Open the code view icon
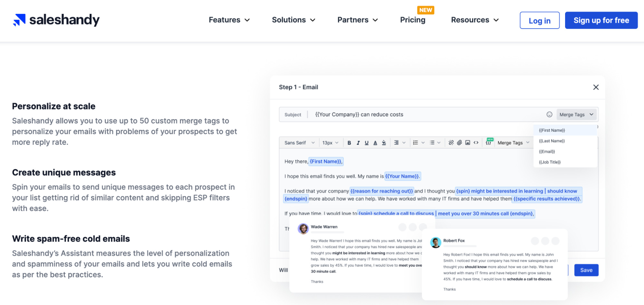Image resolution: width=644 pixels, height=305 pixels. (476, 143)
